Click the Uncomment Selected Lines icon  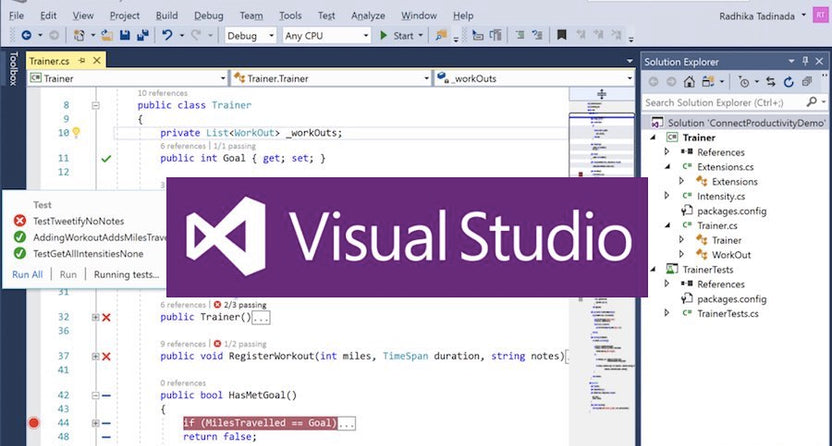click(x=538, y=36)
